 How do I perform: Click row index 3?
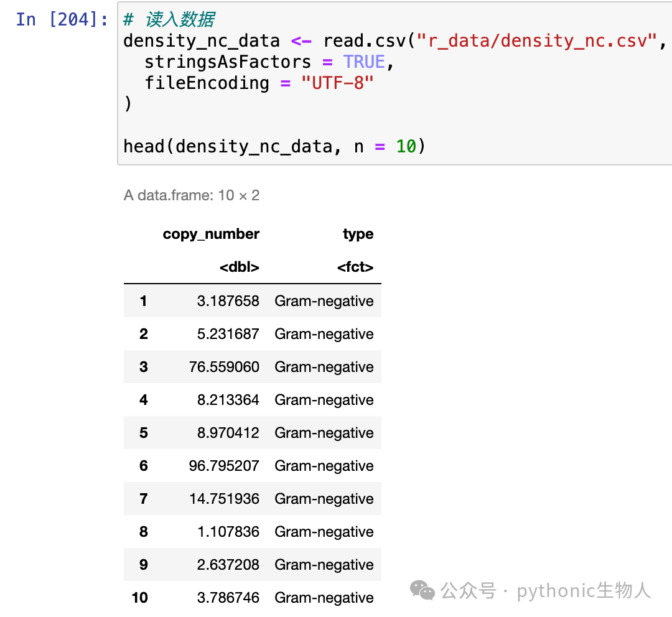[x=144, y=367]
